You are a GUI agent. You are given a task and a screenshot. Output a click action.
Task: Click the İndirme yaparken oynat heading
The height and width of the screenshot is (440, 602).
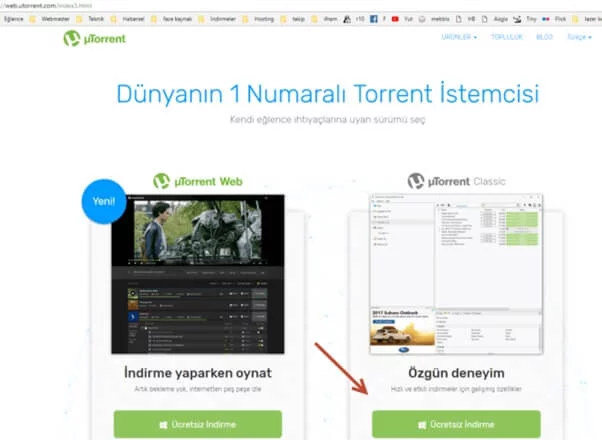pos(198,373)
